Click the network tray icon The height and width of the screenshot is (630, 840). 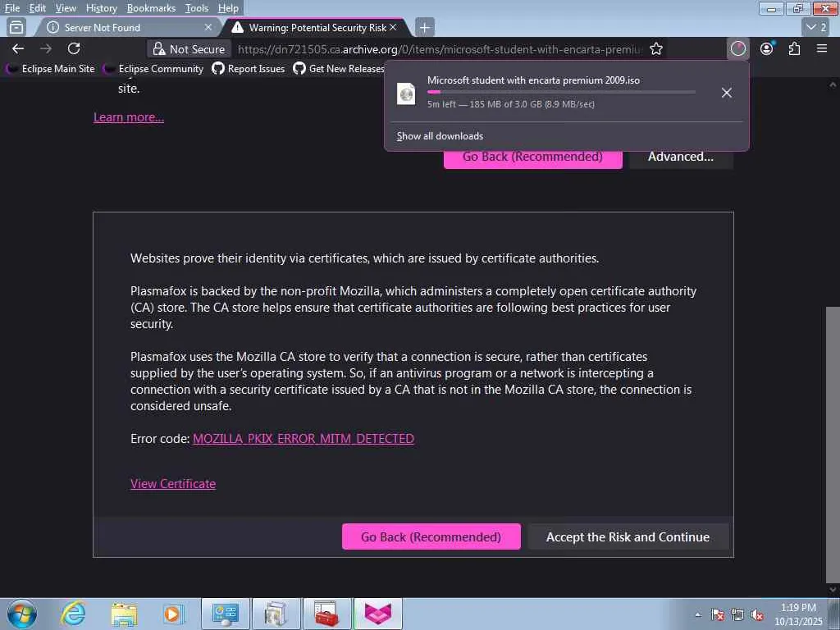tap(737, 615)
